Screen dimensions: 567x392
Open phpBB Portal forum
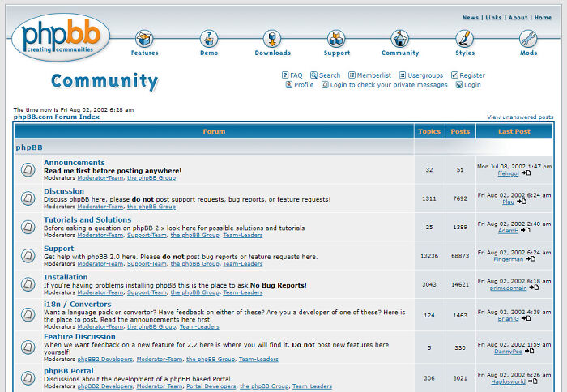point(69,371)
